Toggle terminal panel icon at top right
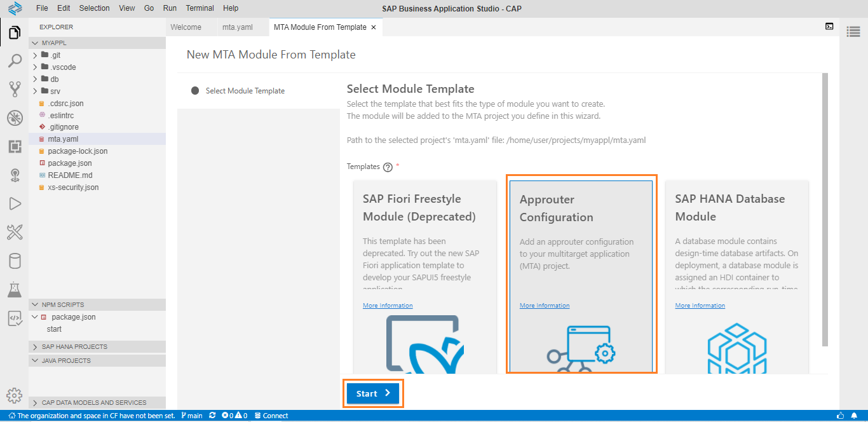This screenshot has width=868, height=422. 829,27
